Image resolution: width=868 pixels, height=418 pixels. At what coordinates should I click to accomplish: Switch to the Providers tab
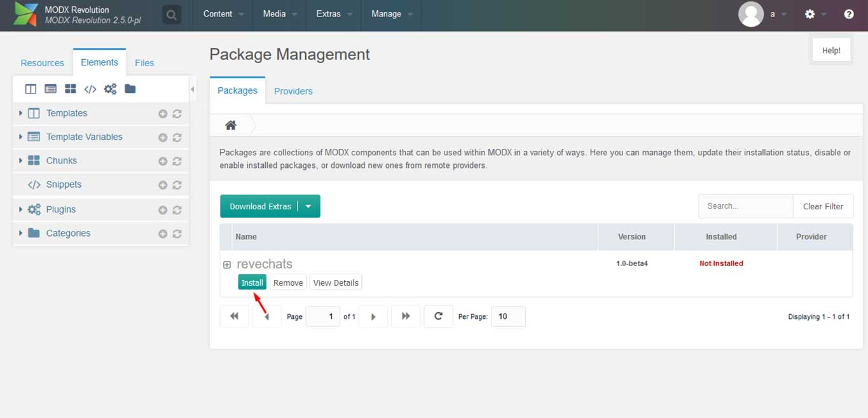tap(293, 91)
